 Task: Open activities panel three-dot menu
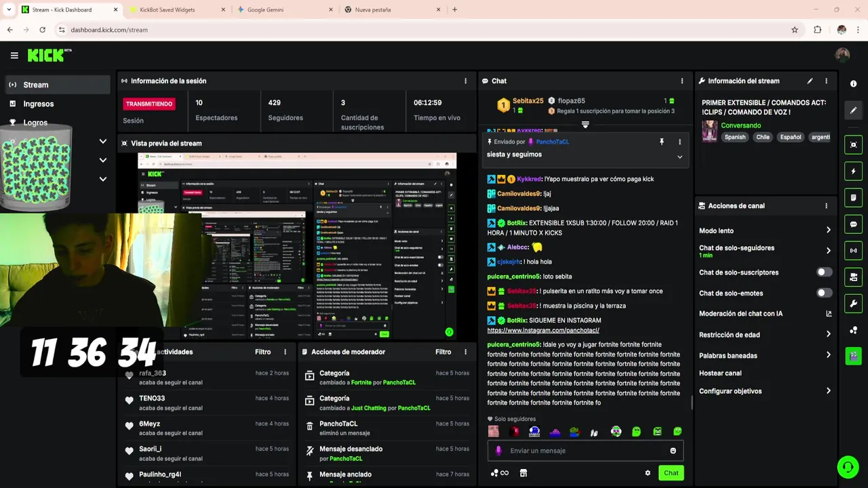coord(285,352)
